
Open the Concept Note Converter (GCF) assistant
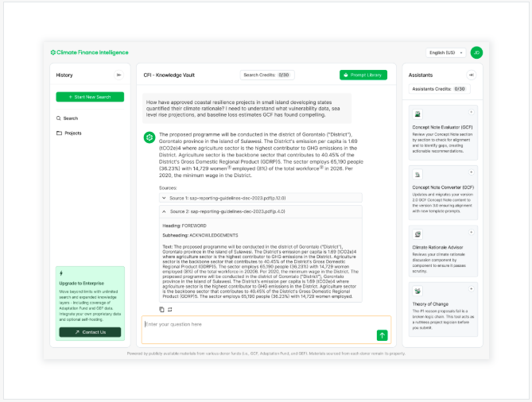(x=443, y=193)
